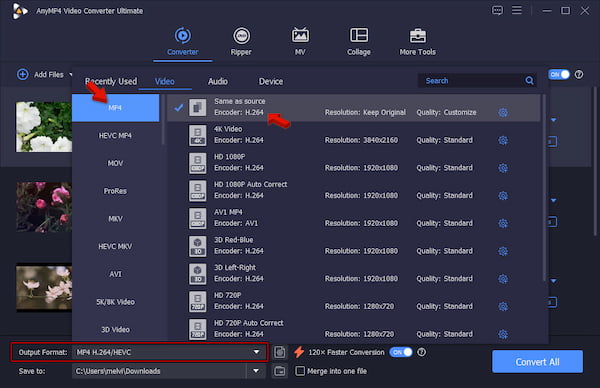The height and width of the screenshot is (388, 600).
Task: Open the save folder icon
Action: 280,371
